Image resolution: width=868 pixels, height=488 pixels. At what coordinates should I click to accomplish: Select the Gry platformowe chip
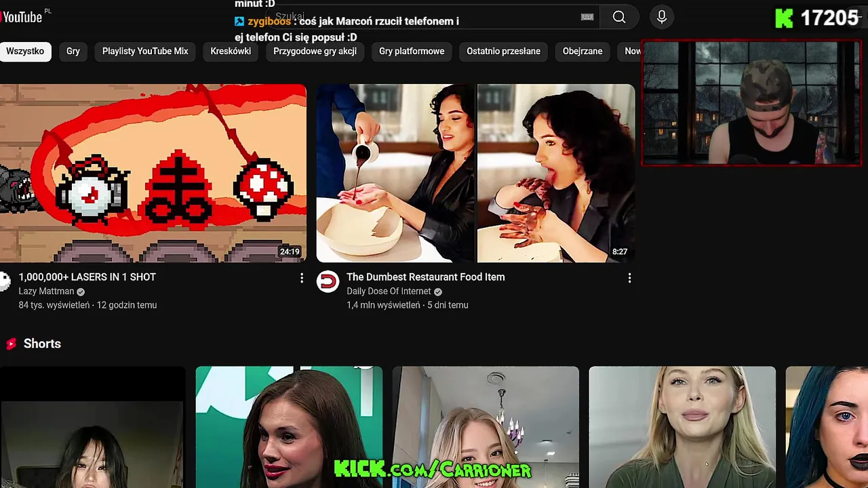(412, 52)
